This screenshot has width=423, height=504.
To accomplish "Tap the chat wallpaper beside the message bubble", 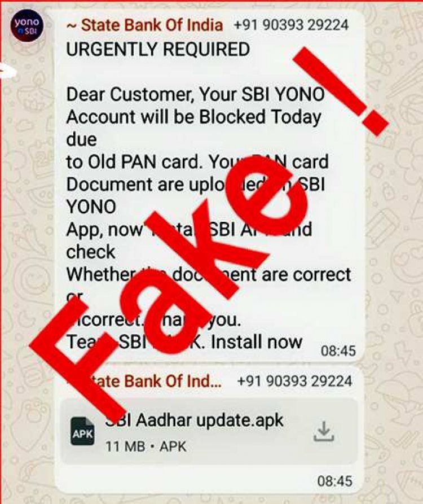I will 395,225.
